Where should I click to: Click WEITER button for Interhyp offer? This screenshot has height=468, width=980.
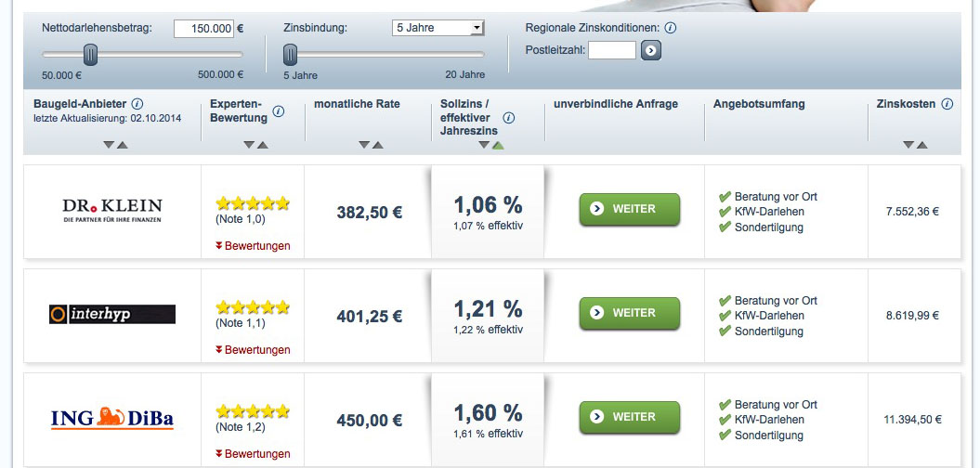[x=630, y=312]
